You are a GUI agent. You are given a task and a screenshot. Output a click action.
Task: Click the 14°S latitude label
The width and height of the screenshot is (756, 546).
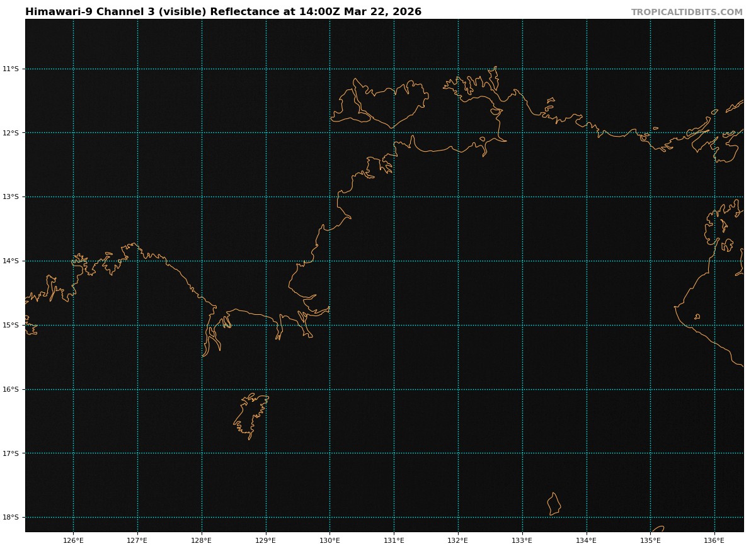click(x=11, y=261)
